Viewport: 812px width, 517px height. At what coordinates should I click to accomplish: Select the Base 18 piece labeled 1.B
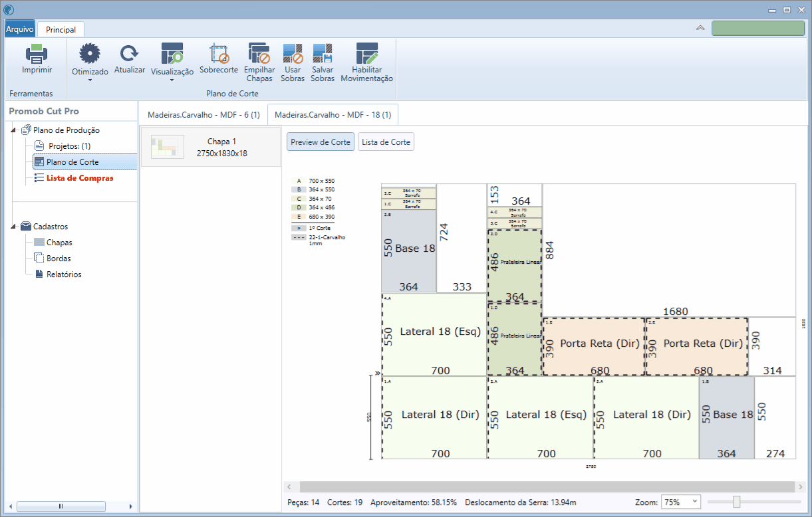click(x=726, y=417)
